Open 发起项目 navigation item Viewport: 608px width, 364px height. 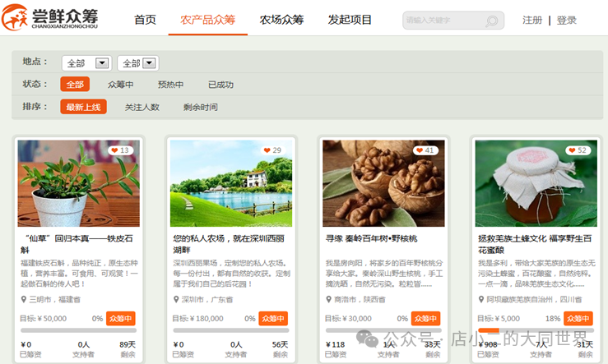(x=350, y=20)
